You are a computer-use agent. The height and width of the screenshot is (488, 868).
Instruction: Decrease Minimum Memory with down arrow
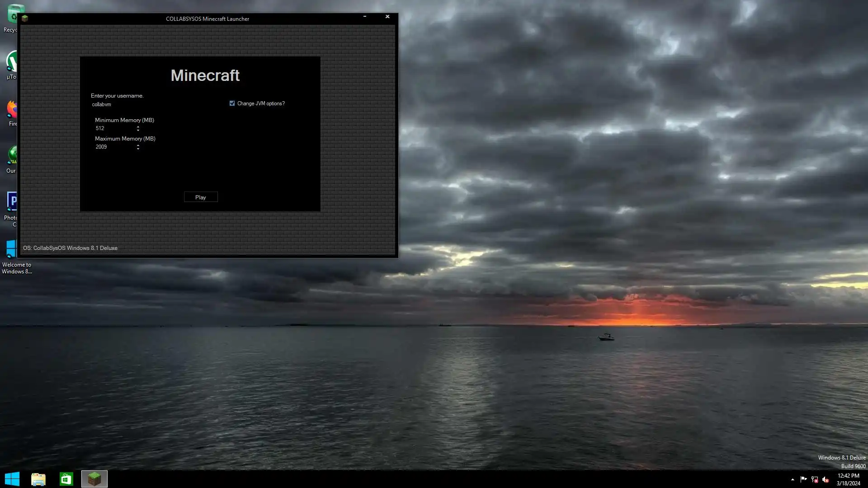pos(138,130)
